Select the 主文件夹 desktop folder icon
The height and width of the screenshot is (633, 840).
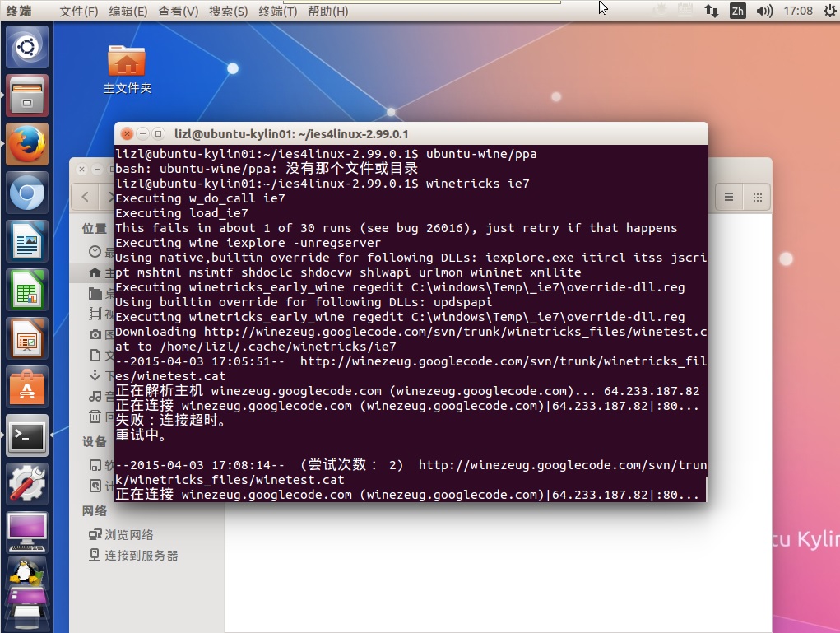(x=127, y=70)
